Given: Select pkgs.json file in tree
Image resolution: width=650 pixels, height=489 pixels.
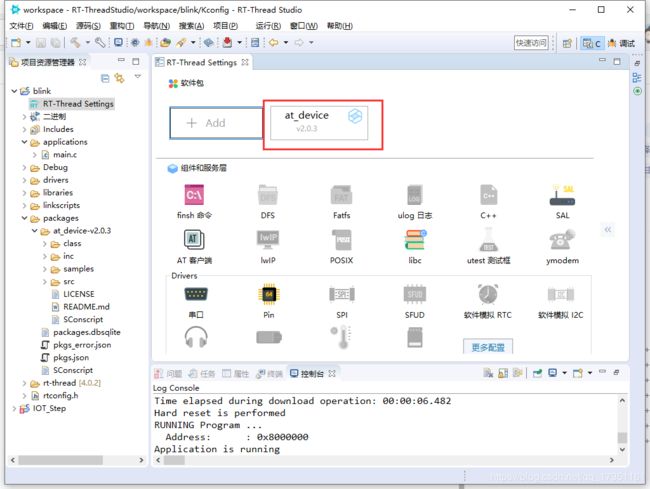Looking at the screenshot, I should 71,358.
